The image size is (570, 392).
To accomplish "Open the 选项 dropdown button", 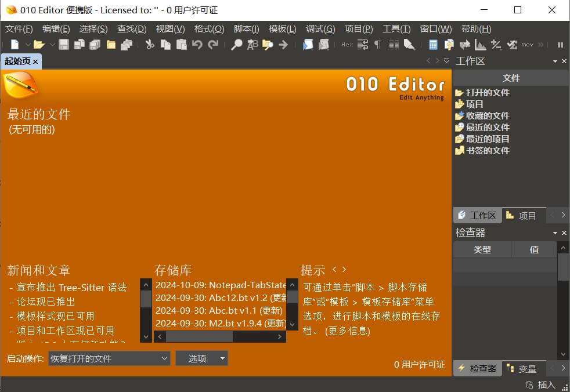I will click(202, 358).
